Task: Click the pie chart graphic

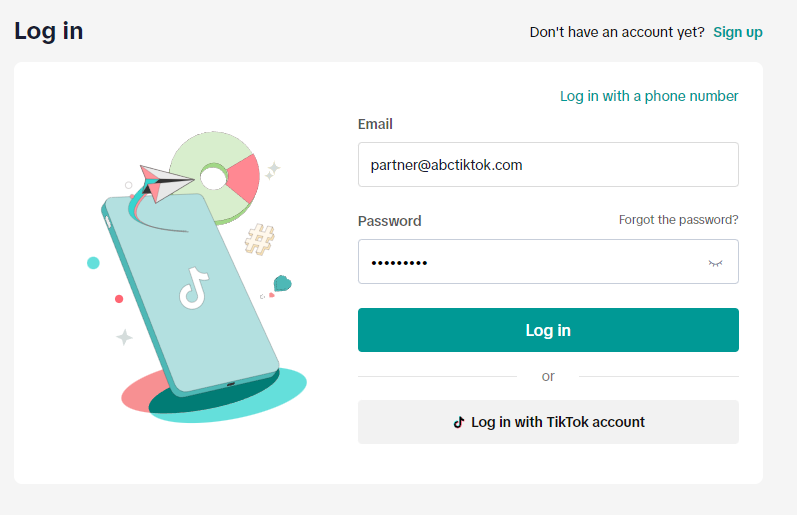Action: (x=217, y=176)
